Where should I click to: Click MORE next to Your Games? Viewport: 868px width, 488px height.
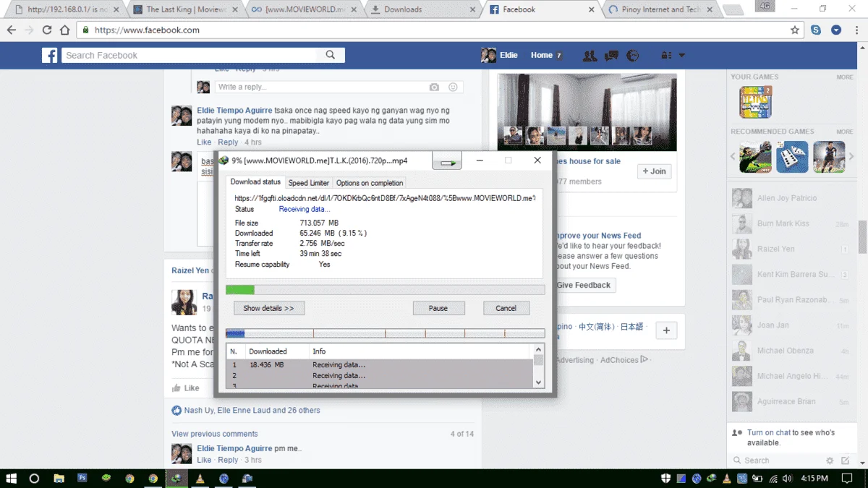tap(845, 77)
